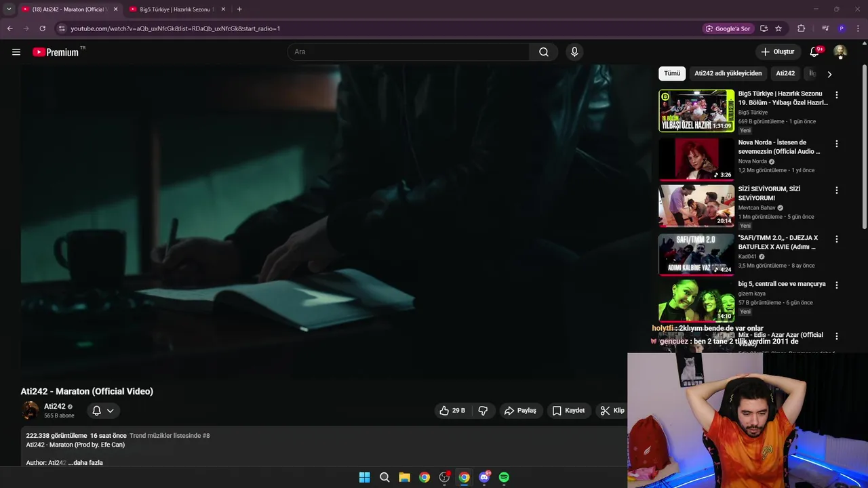Open Nova Norda red thumbnail

click(x=696, y=159)
